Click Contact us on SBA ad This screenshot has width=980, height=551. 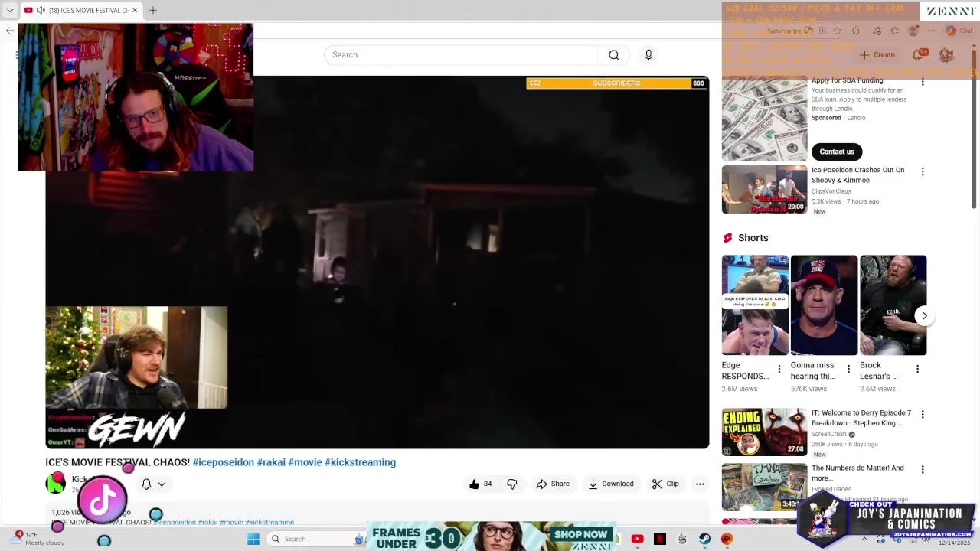837,152
